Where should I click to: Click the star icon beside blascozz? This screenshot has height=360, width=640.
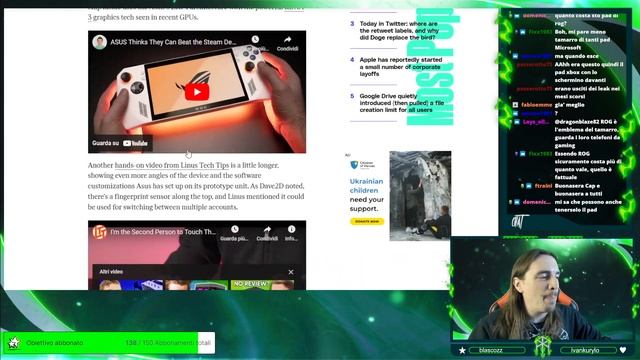click(462, 350)
